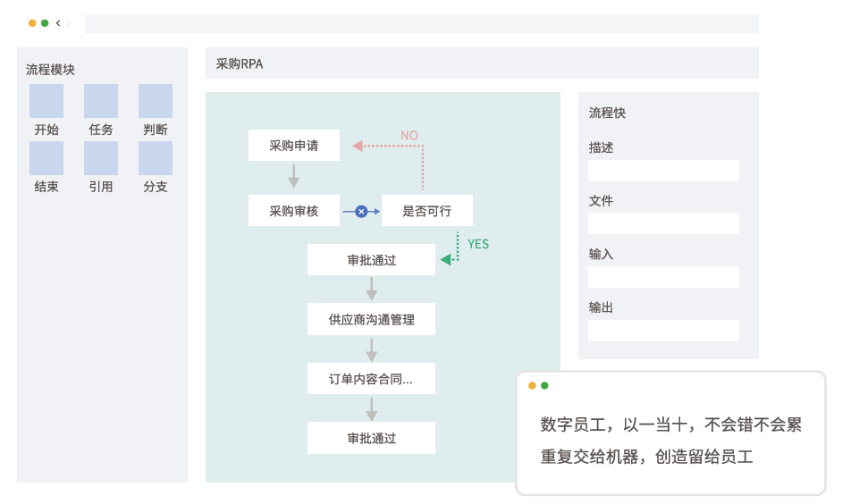851x504 pixels.
Task: Click the blue X connector icon
Action: pyautogui.click(x=361, y=212)
